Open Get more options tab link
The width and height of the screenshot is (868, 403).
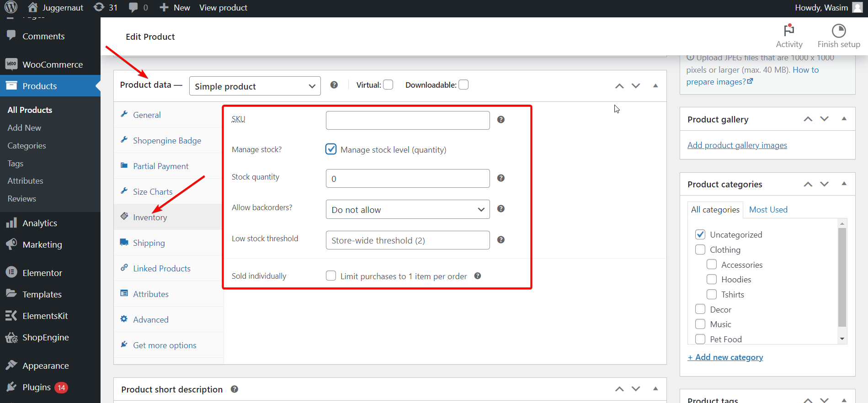tap(165, 345)
